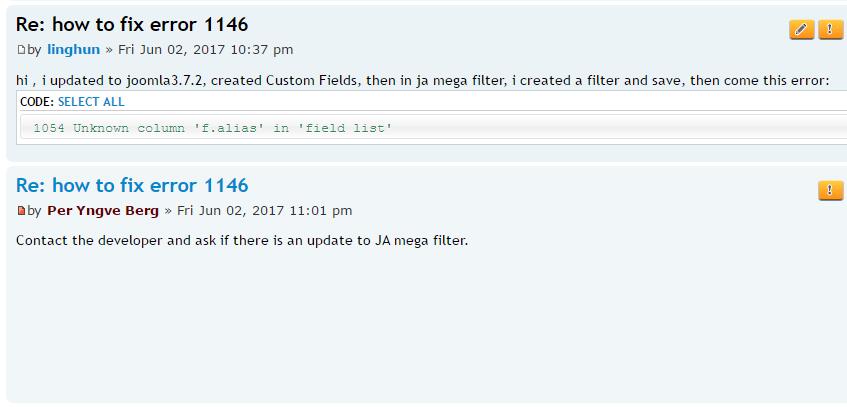The width and height of the screenshot is (847, 407).
Task: Click the word 'by' before Per Yngve Berg
Action: (35, 210)
